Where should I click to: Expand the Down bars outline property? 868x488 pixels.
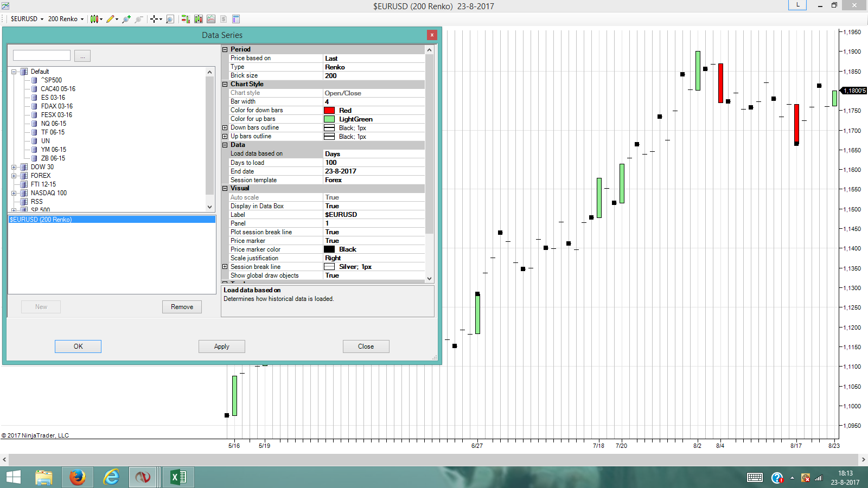(225, 128)
